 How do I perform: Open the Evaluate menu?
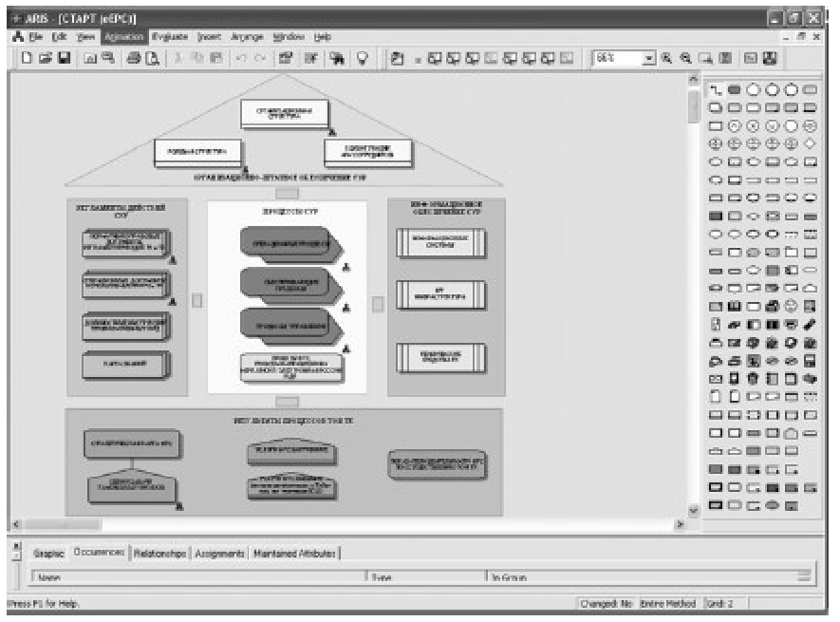click(170, 36)
